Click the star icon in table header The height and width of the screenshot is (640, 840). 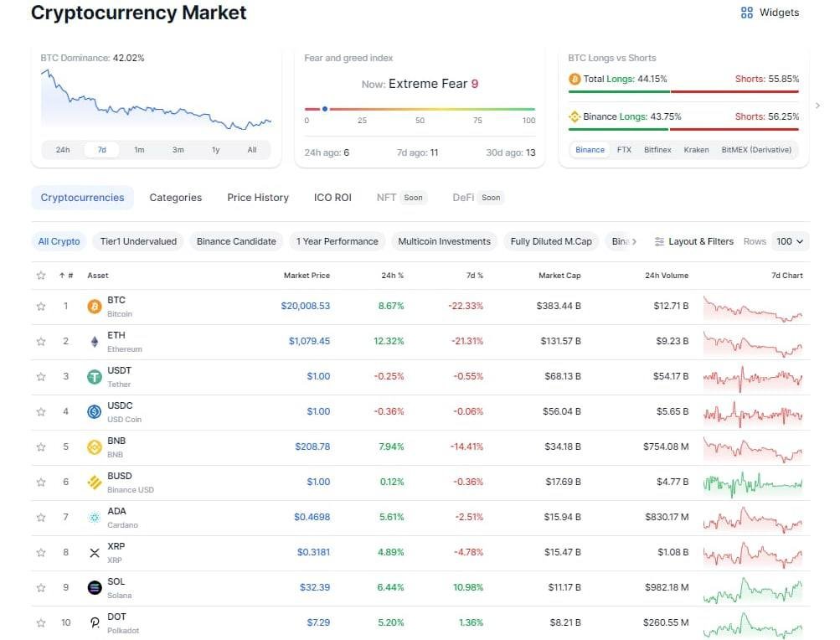tap(41, 276)
